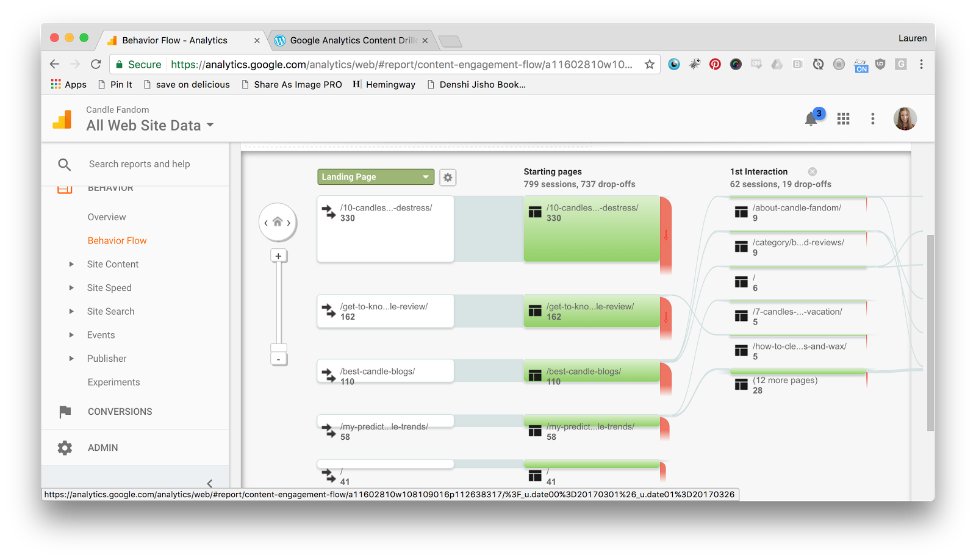Click the settings gear beside Landing Page
The height and width of the screenshot is (560, 976).
(x=448, y=178)
